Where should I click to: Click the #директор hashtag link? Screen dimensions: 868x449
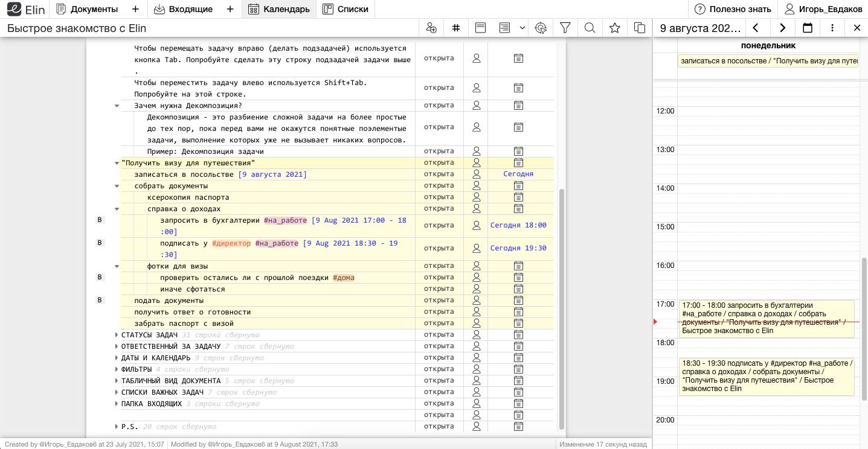231,243
